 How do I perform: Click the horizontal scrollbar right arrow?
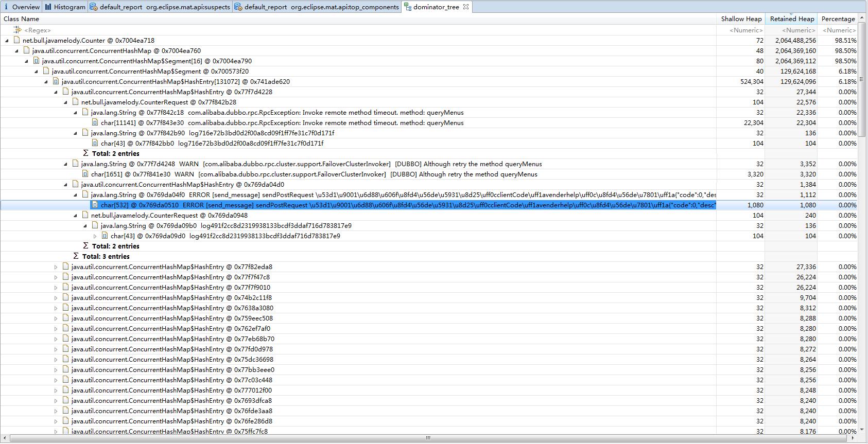[853, 438]
